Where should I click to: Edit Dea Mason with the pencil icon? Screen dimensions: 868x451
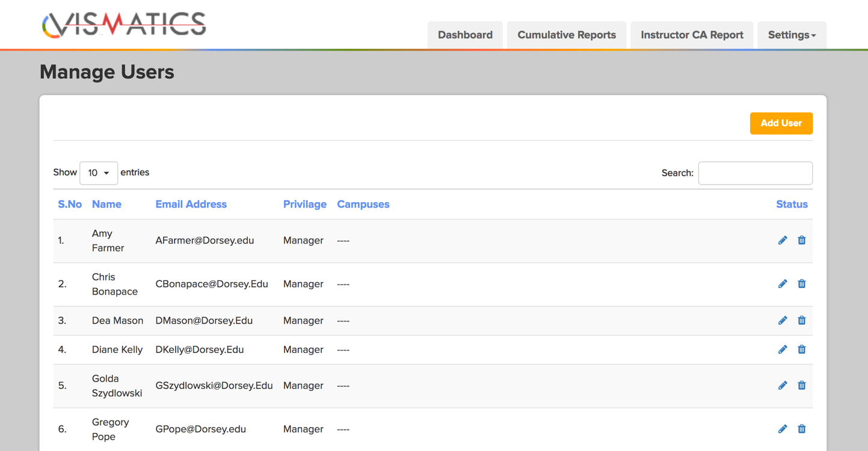783,321
